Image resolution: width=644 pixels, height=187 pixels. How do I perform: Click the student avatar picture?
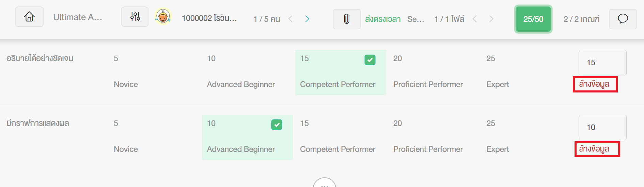pos(163,17)
